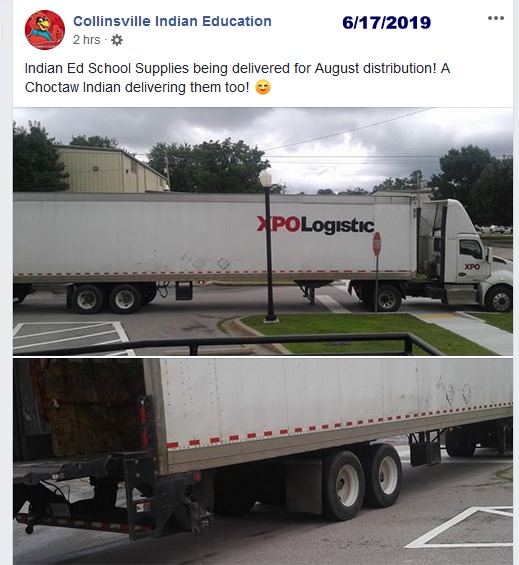519x565 pixels.
Task: Click the red stop sign in top photo
Action: (x=377, y=244)
